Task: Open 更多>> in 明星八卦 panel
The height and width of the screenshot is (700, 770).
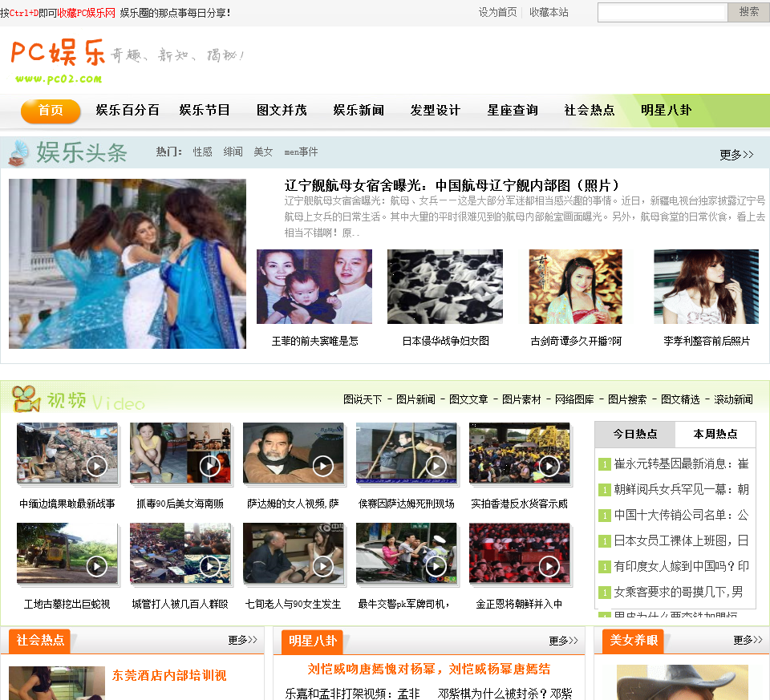Action: 563,641
